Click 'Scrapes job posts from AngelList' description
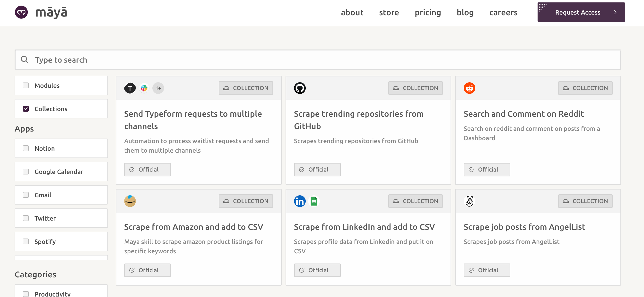Screen dimensions: 644x297 click(x=511, y=242)
